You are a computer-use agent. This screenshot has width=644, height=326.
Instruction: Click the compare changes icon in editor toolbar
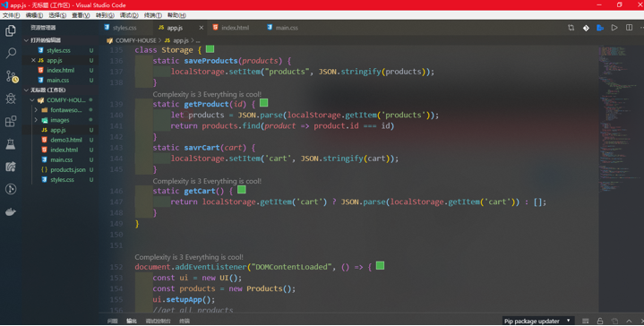(571, 28)
